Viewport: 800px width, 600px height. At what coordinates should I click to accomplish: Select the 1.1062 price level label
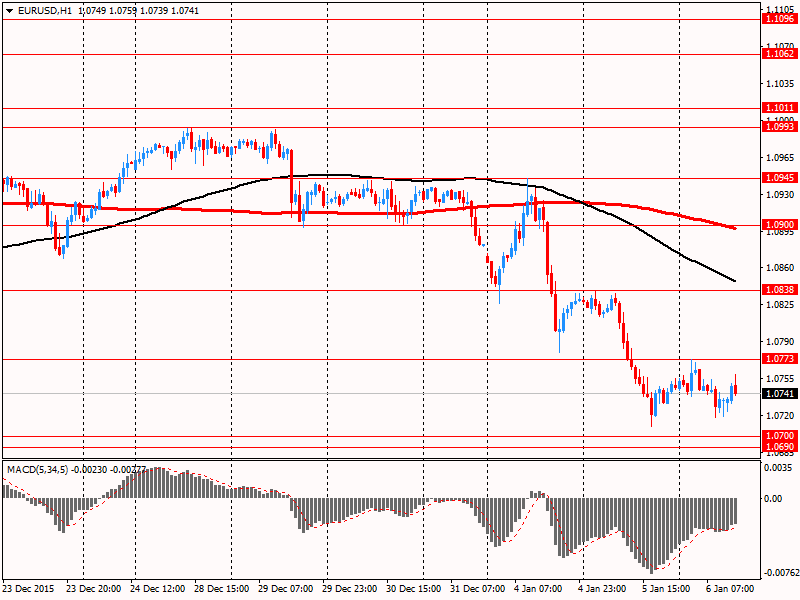coord(779,54)
